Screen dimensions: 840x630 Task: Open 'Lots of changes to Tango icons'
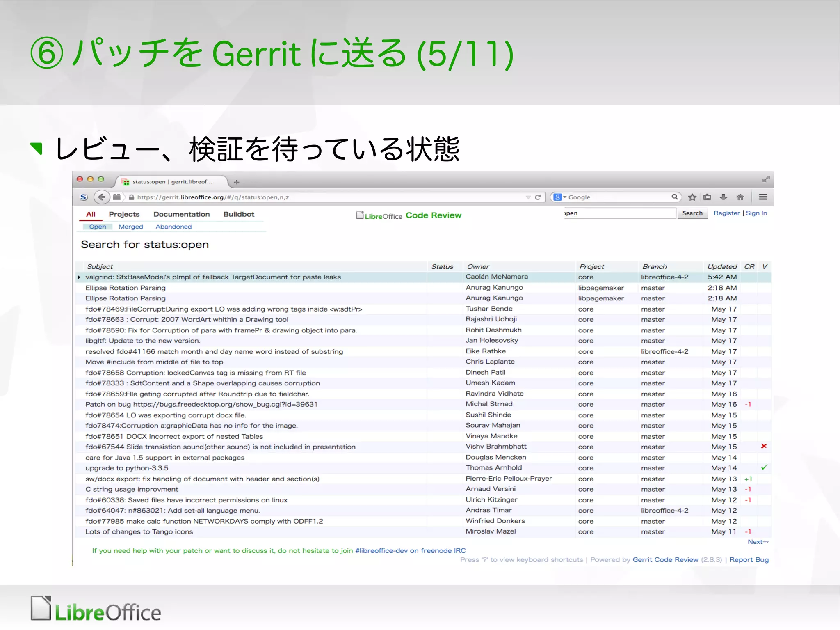coord(139,532)
